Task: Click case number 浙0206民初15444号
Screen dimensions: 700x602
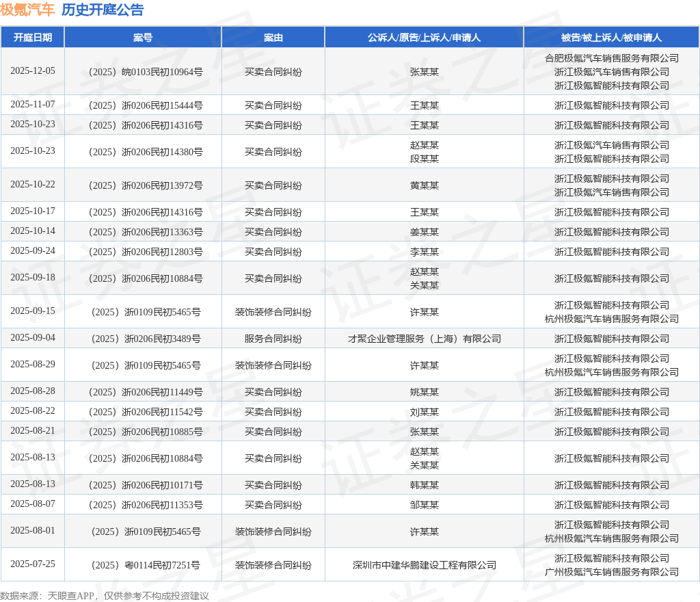Action: click(143, 105)
